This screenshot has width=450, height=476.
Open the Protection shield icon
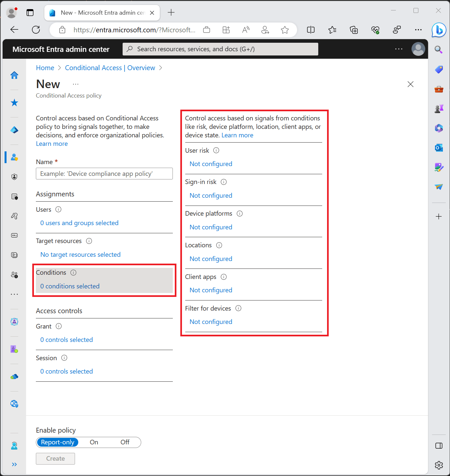14,177
